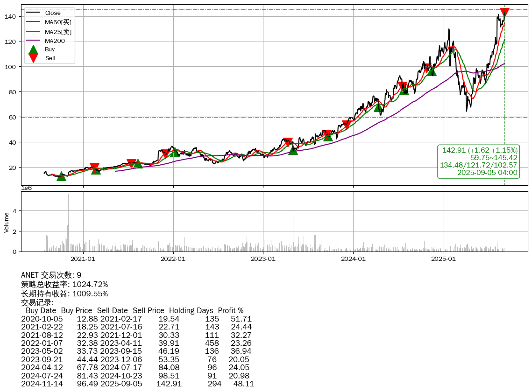Click the Sell marker near December 2023
This screenshot has height=392, width=532.
[x=346, y=125]
